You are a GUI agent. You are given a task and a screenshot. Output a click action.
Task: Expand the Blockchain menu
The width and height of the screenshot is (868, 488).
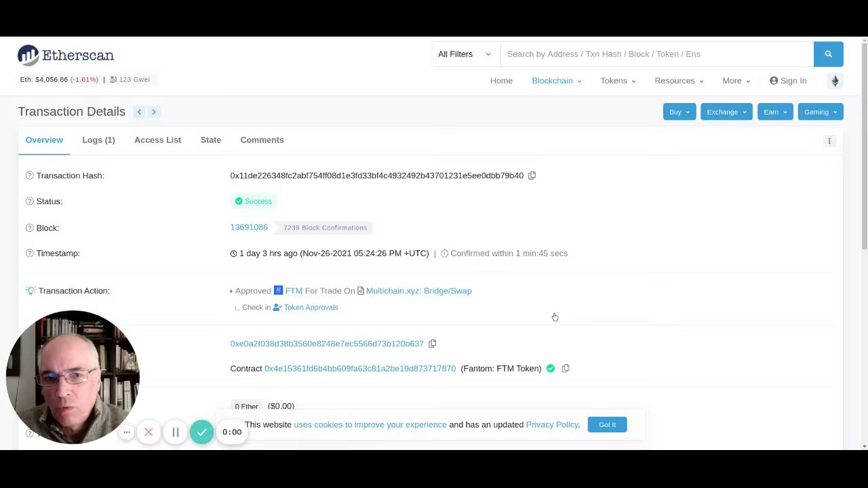click(x=557, y=81)
